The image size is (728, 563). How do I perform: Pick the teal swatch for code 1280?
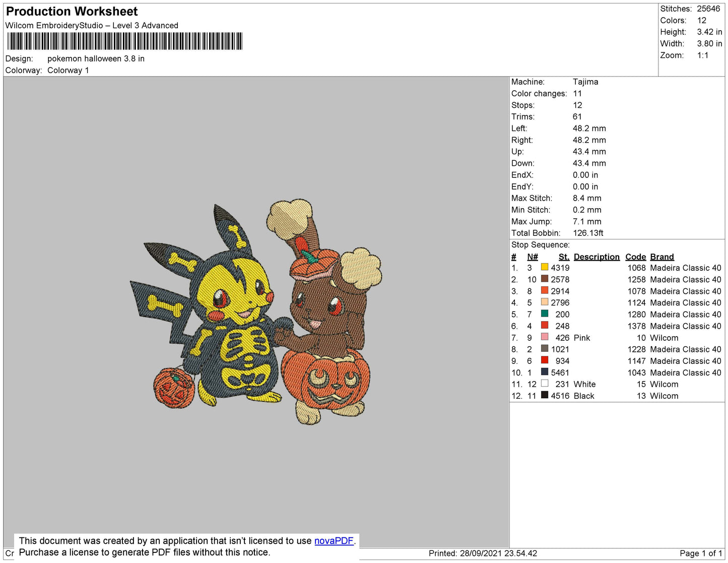(x=545, y=314)
